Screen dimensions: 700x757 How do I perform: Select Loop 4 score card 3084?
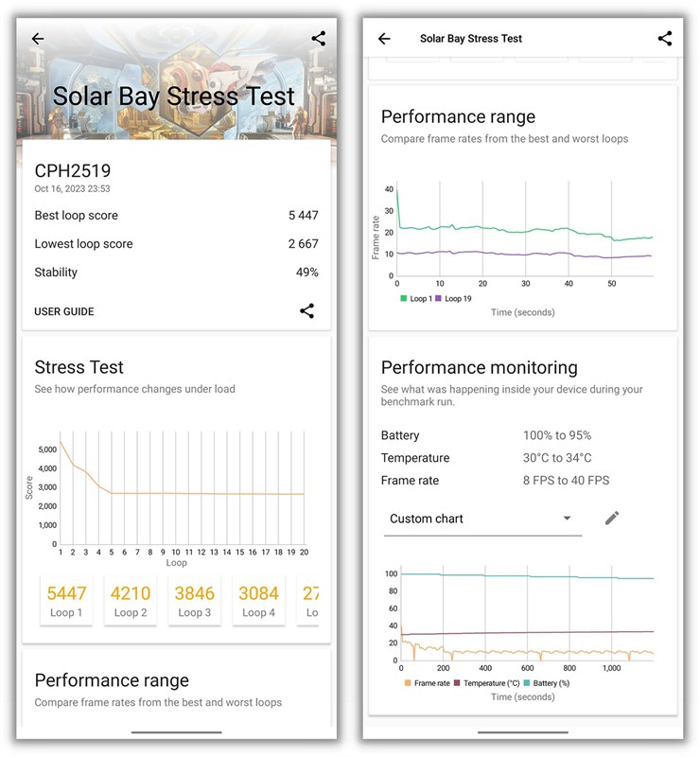tap(259, 601)
